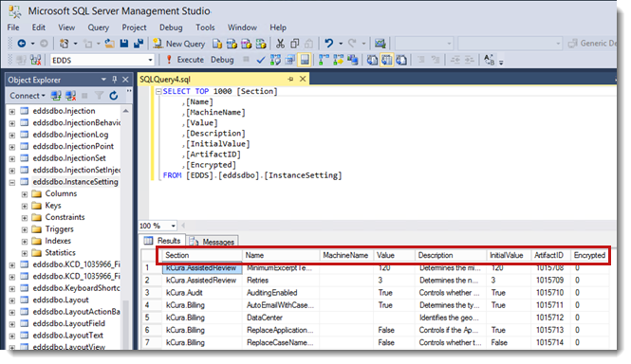Click the New Query button

click(x=179, y=44)
